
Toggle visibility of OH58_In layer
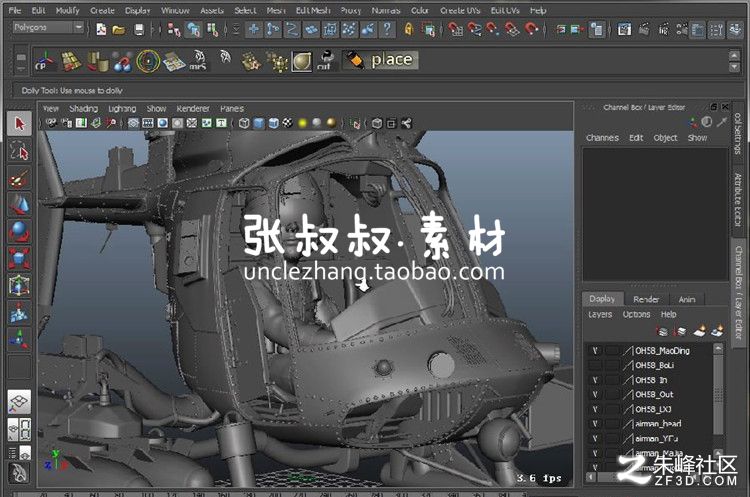coord(595,380)
